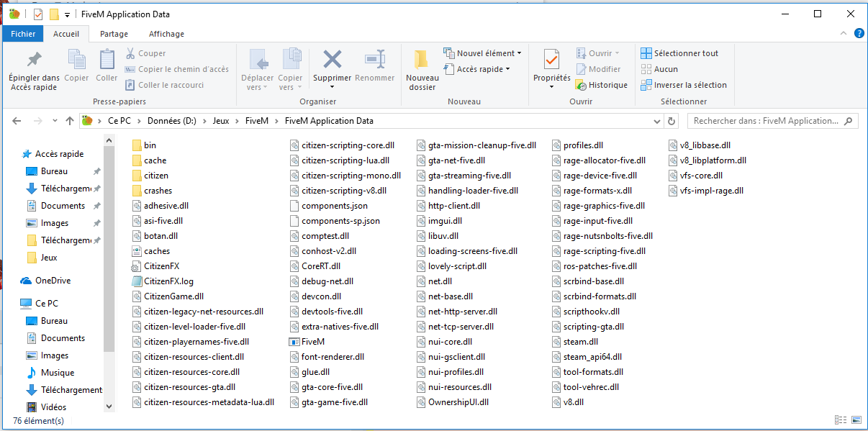868x431 pixels.
Task: Open the Copier vers dropdown
Action: tap(291, 71)
